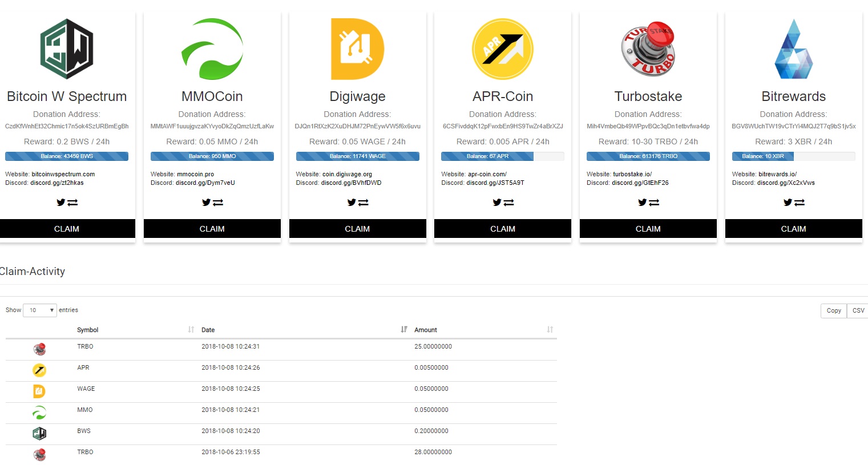The image size is (868, 465).
Task: Click the Bitcoin W Spectrum logo
Action: [x=67, y=49]
